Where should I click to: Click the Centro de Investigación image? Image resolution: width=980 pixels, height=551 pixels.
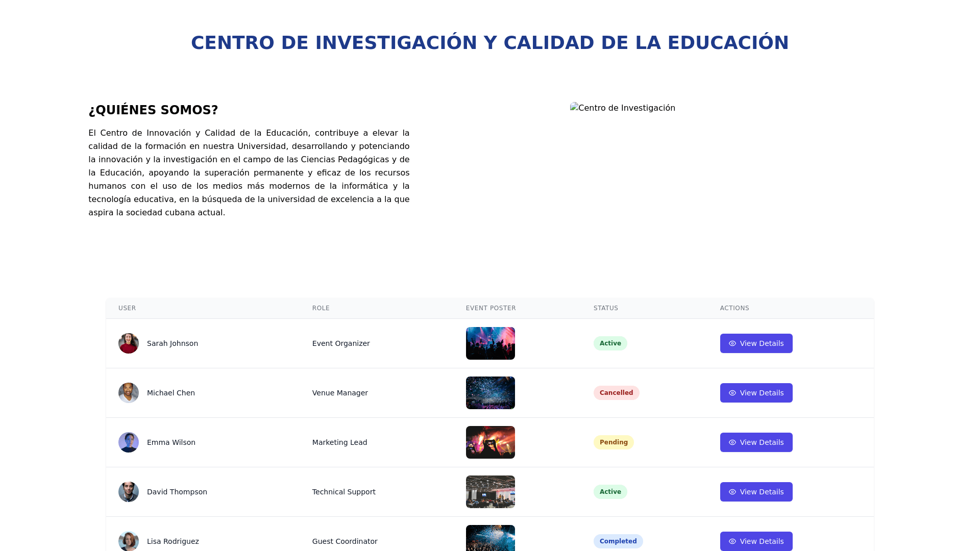(623, 108)
